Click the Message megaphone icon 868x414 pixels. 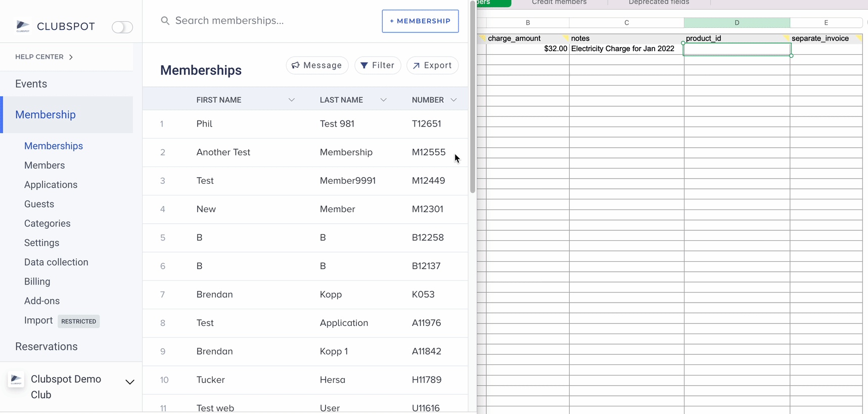(x=296, y=65)
